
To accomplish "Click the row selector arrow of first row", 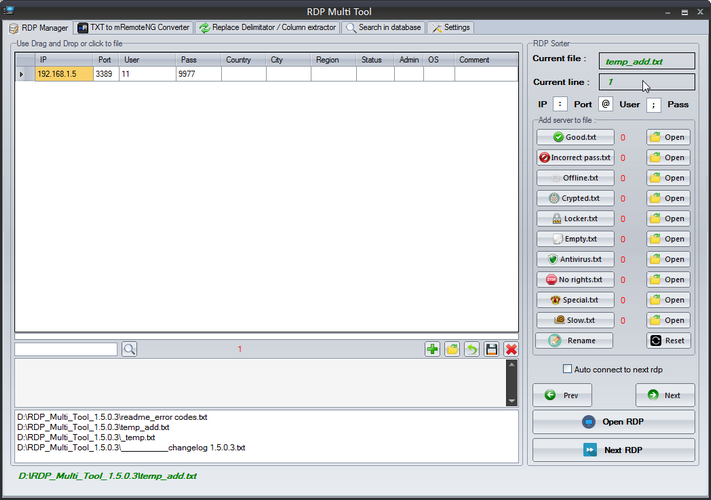I will tap(25, 74).
